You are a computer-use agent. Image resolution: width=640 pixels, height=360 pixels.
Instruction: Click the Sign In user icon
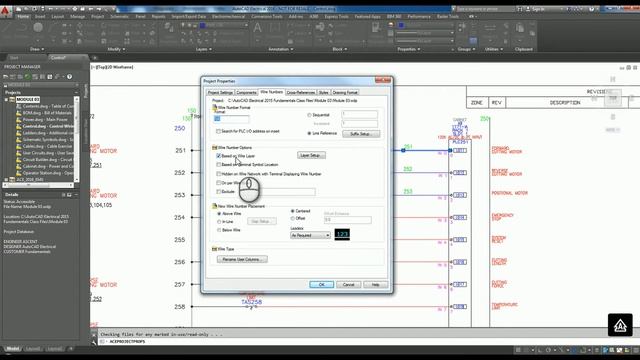[529, 9]
